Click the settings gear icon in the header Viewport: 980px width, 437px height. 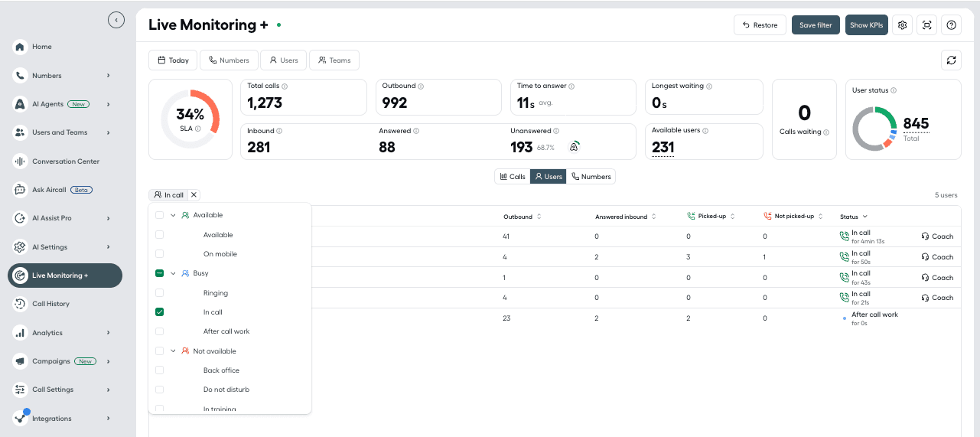(903, 25)
